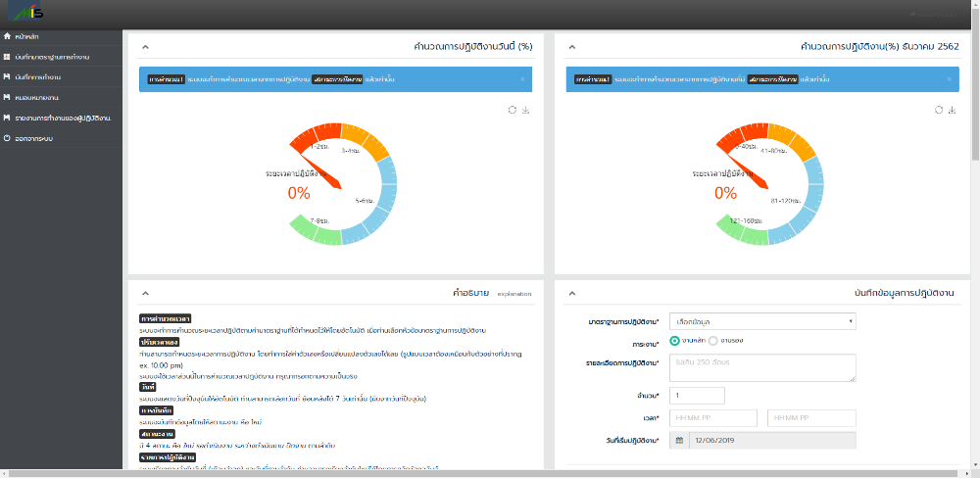Click the horizontal scrollbar at the page bottom

[485, 474]
